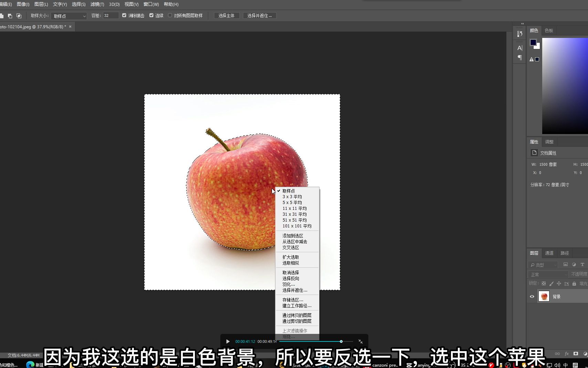Lock transparent pixels of the layer
The height and width of the screenshot is (368, 588).
click(x=544, y=284)
